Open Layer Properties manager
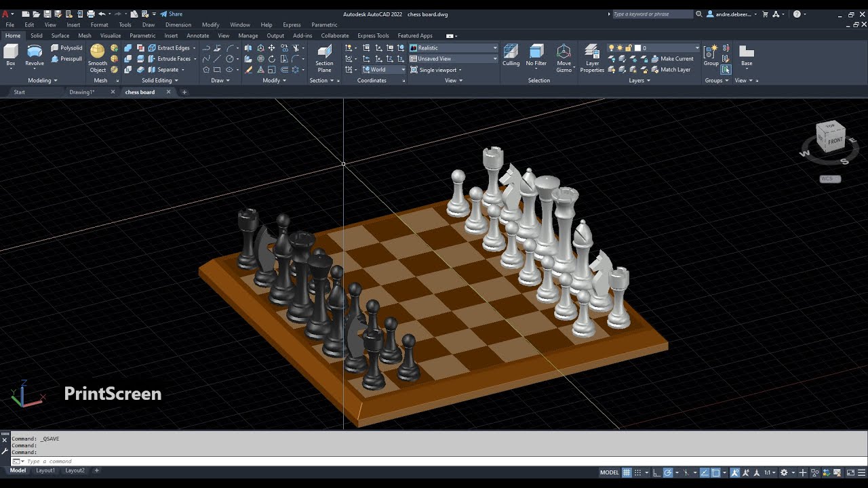 click(592, 58)
